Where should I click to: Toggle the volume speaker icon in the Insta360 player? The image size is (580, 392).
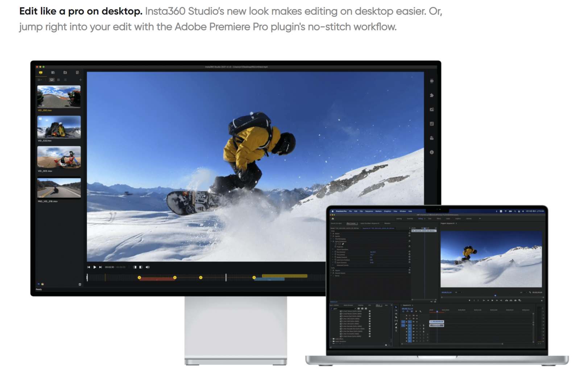tap(148, 267)
